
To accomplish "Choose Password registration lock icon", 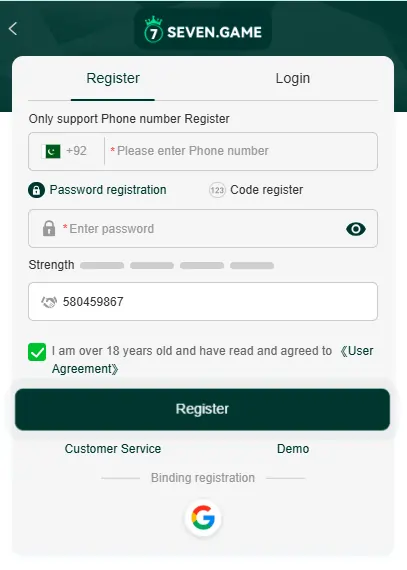I will pyautogui.click(x=36, y=190).
